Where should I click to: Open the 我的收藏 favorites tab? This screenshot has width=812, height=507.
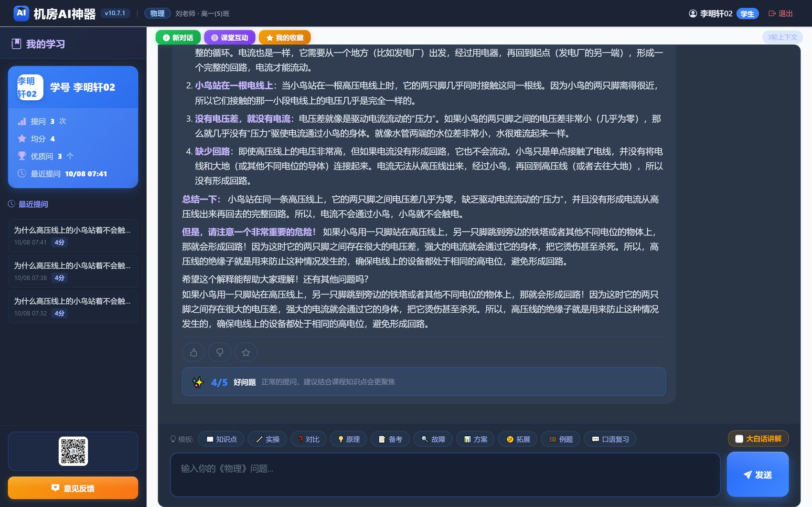[285, 37]
